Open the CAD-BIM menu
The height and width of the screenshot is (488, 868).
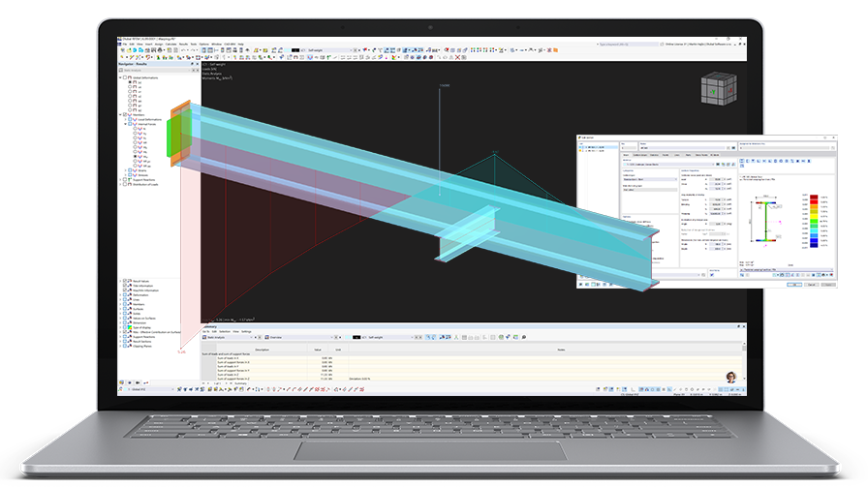[230, 45]
